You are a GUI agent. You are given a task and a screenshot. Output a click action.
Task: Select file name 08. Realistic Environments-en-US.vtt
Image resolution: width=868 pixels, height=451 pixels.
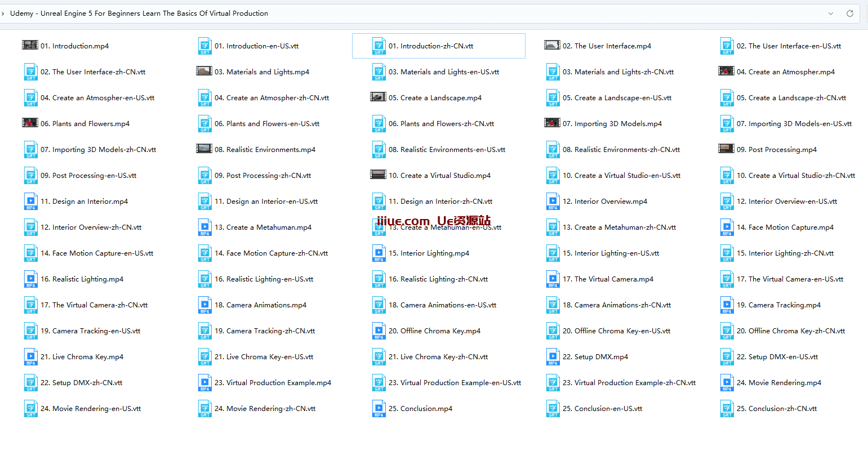(447, 150)
